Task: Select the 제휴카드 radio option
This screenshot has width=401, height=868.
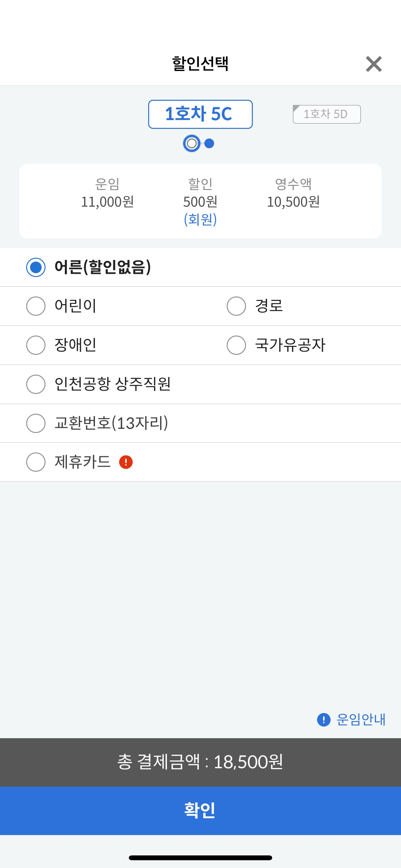Action: coord(36,462)
